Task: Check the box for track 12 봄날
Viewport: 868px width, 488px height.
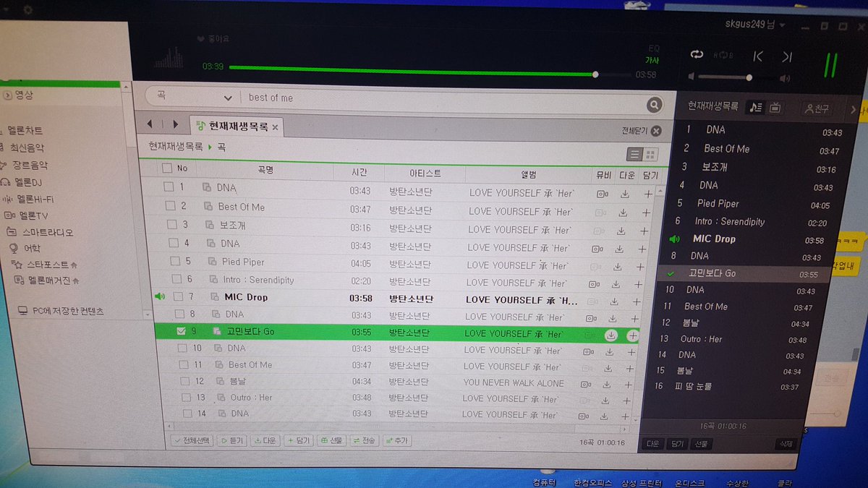Action: pos(184,381)
